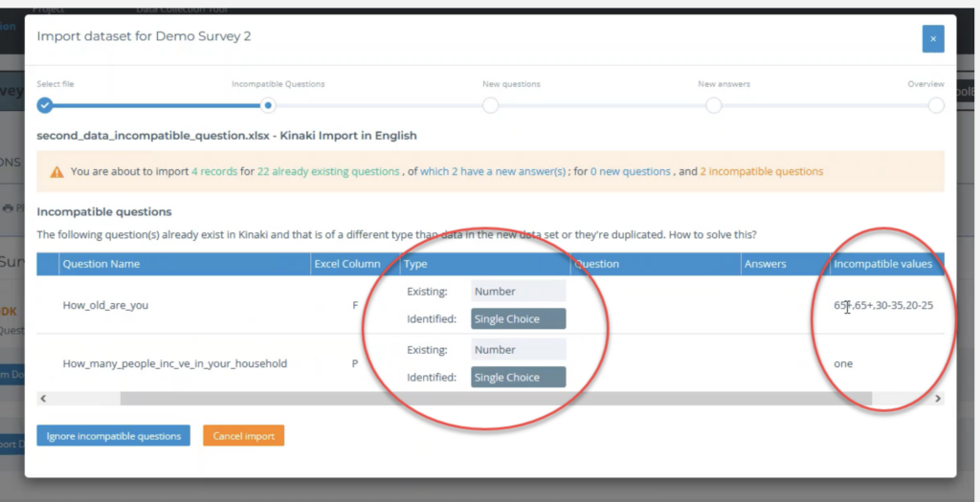
Task: Click '4 records' text in alert
Action: pos(214,171)
